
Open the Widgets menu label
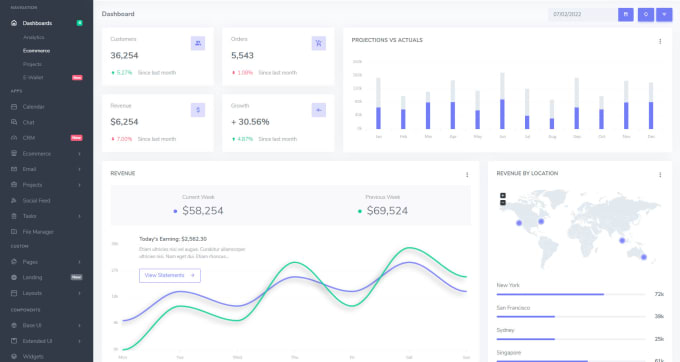[33, 356]
